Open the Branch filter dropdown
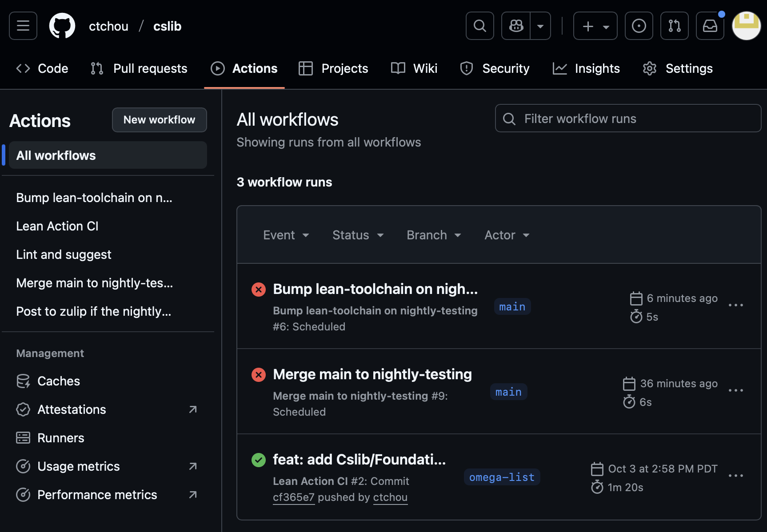The height and width of the screenshot is (532, 767). pos(434,235)
